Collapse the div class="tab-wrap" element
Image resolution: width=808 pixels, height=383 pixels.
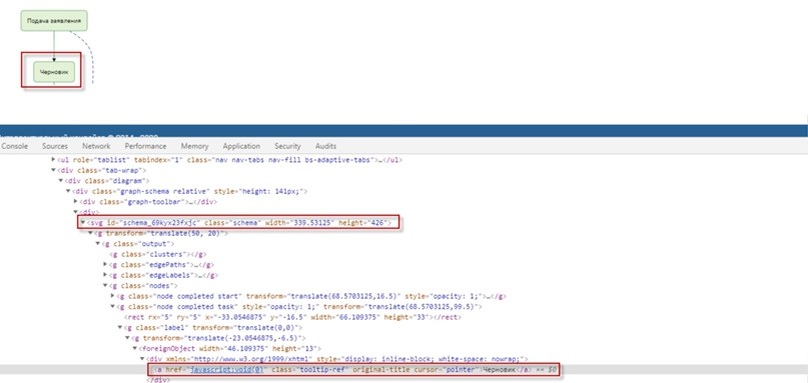point(54,170)
